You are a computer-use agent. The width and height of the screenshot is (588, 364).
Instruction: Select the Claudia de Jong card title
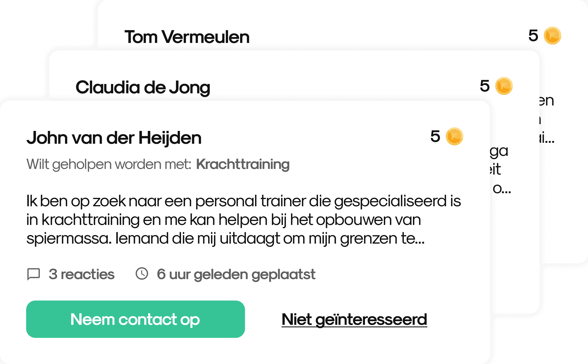[x=143, y=87]
